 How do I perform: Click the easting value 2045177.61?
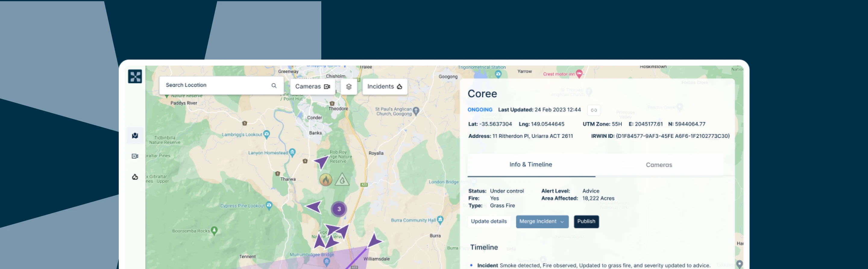pos(649,124)
